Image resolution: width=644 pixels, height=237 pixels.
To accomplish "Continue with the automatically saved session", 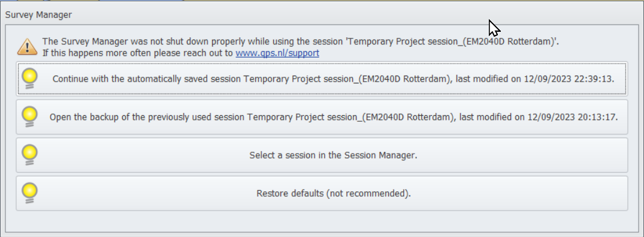I will (x=322, y=79).
